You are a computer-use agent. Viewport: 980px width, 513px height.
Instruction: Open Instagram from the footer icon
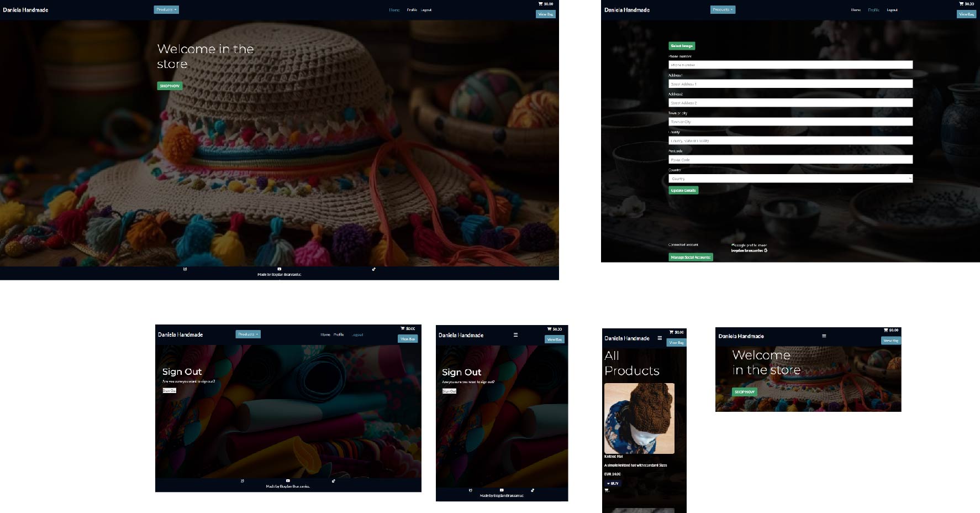click(186, 269)
